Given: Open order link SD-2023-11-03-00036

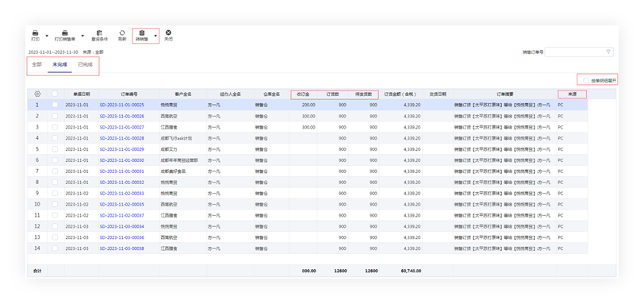Looking at the screenshot, I should click(x=122, y=237).
